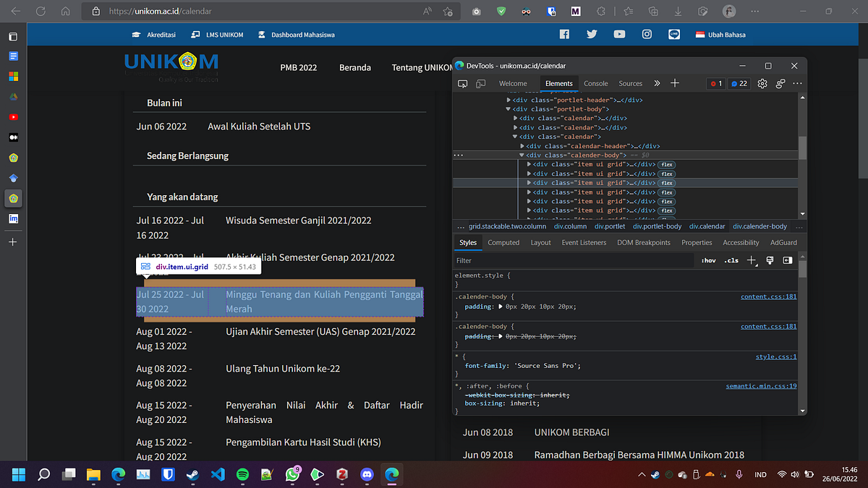This screenshot has height=488, width=868.
Task: Switch to the Computed tab in Styles panel
Action: 503,242
